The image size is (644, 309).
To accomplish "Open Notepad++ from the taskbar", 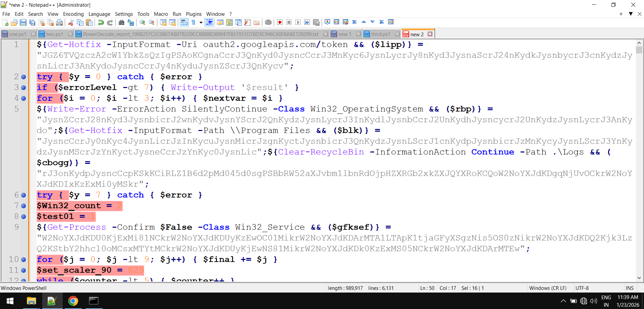I will pos(52,301).
